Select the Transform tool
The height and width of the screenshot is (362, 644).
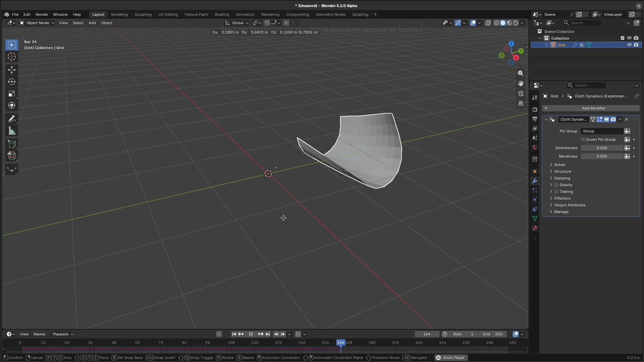pyautogui.click(x=12, y=106)
